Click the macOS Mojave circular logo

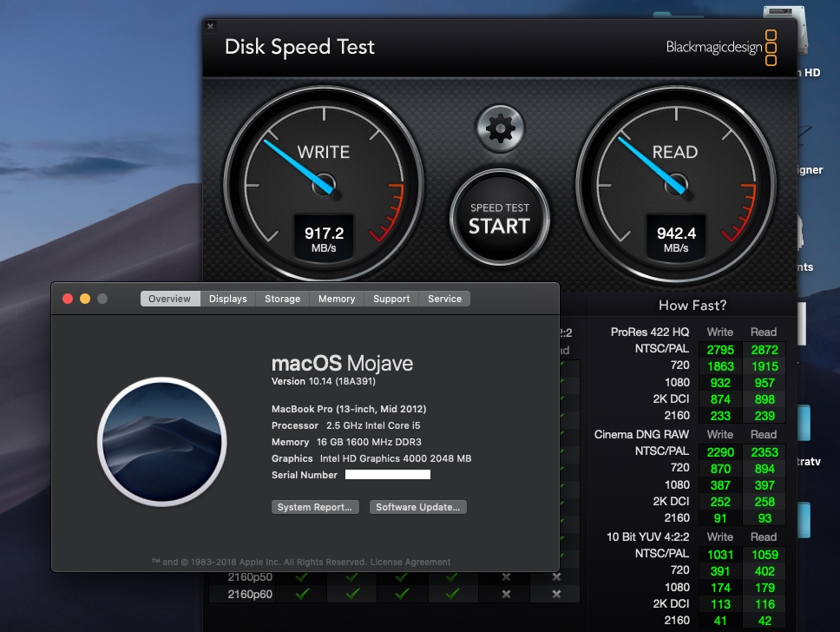point(162,442)
